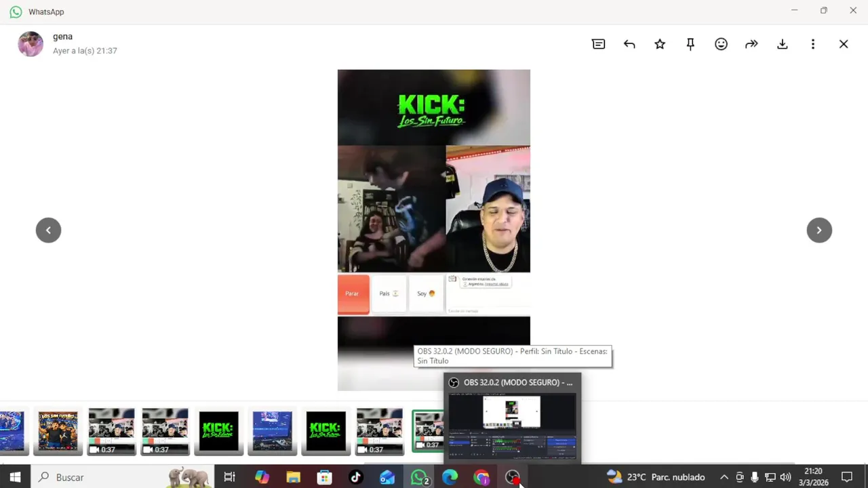Click the contact name 'gena'
The width and height of the screenshot is (868, 488).
62,37
